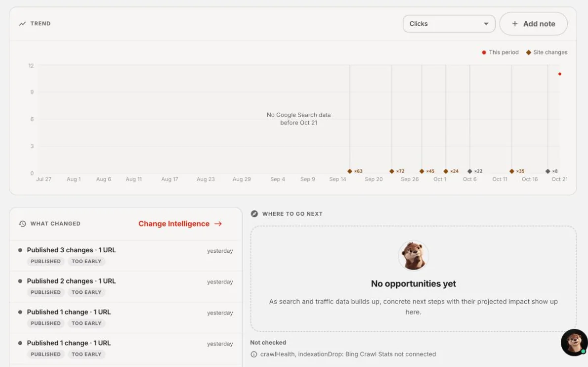Screen dimensions: 588x367
Task: Click the compass icon beside WHERE TO GO NEXT
Action: pos(254,214)
